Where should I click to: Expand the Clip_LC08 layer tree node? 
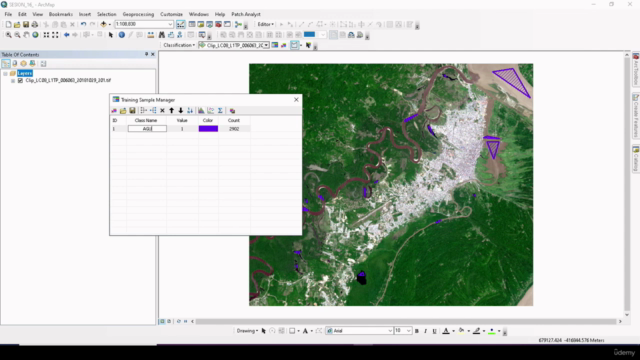13,80
